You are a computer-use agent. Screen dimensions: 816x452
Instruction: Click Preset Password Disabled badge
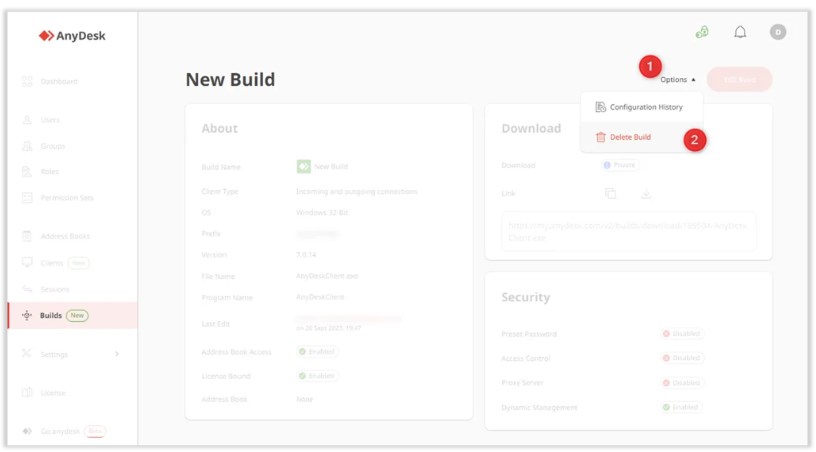pyautogui.click(x=682, y=333)
